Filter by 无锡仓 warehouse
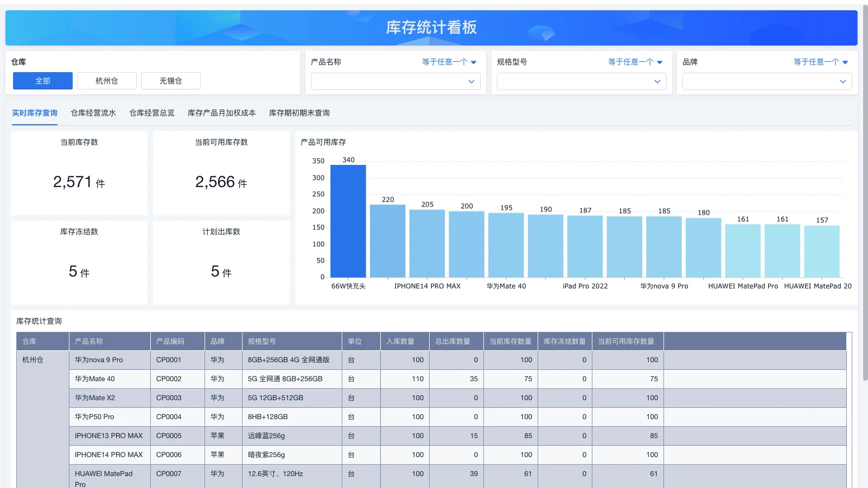The image size is (868, 488). 171,80
